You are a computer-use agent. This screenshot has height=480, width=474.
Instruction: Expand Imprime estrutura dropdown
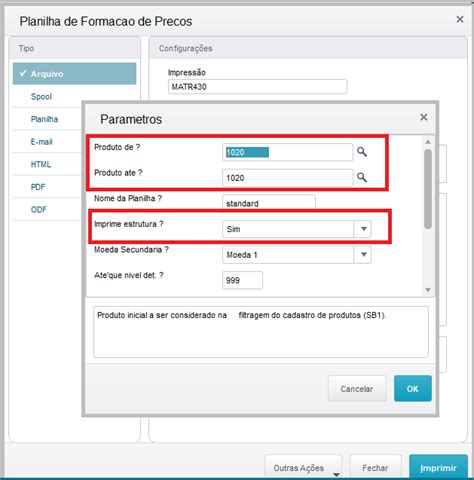(x=364, y=229)
